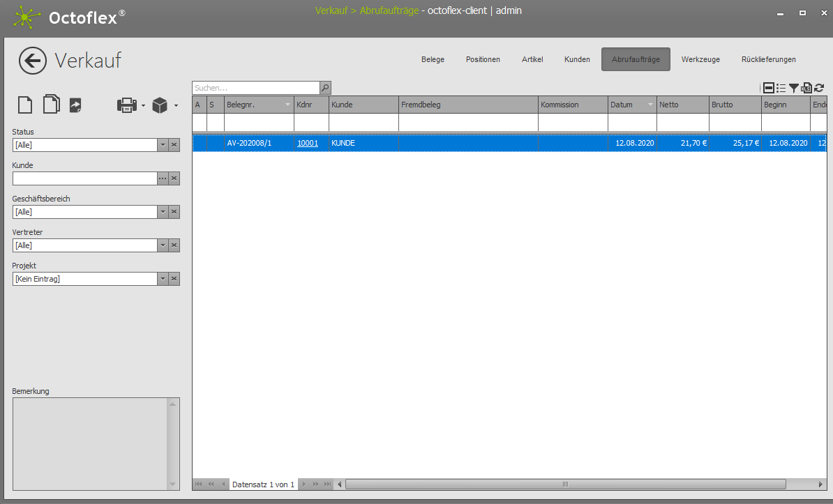
Task: Click the back arrow next to Verkauf
Action: point(32,61)
